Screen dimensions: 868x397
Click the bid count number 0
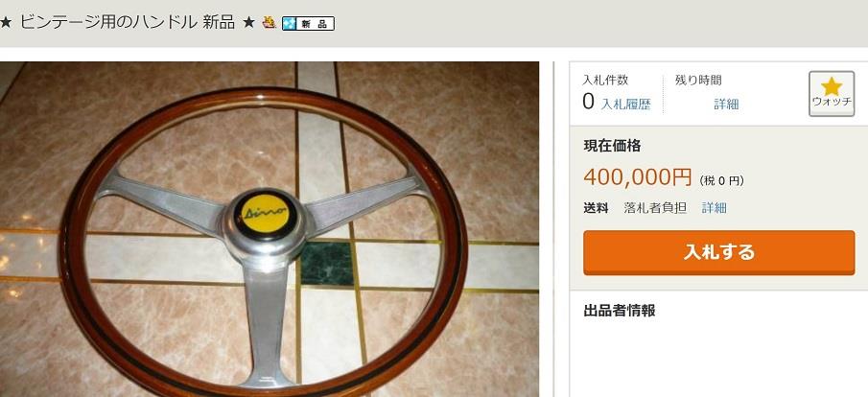coord(589,102)
